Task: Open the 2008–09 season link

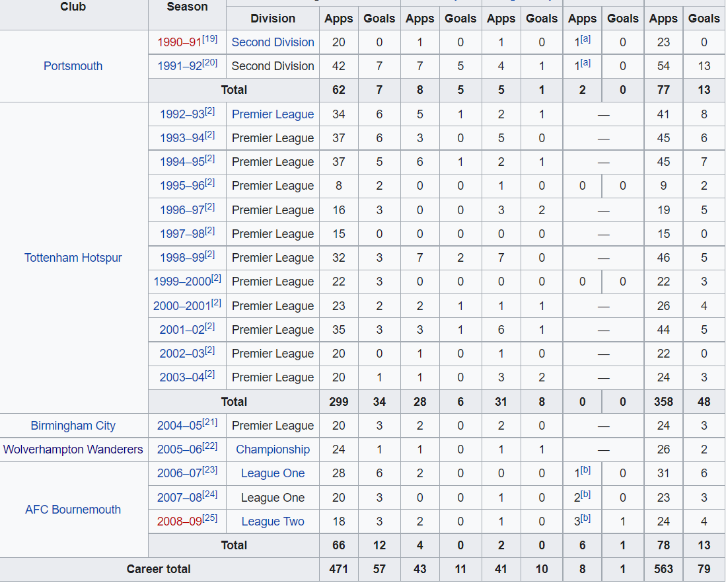Action: coord(179,522)
